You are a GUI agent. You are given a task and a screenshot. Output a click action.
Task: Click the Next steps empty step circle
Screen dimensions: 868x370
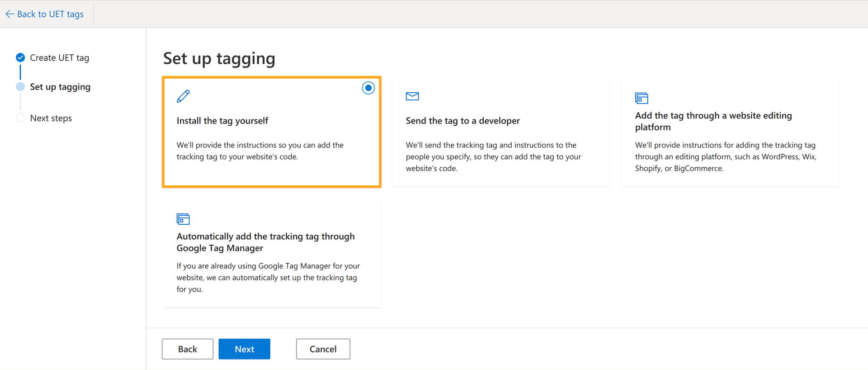tap(20, 118)
